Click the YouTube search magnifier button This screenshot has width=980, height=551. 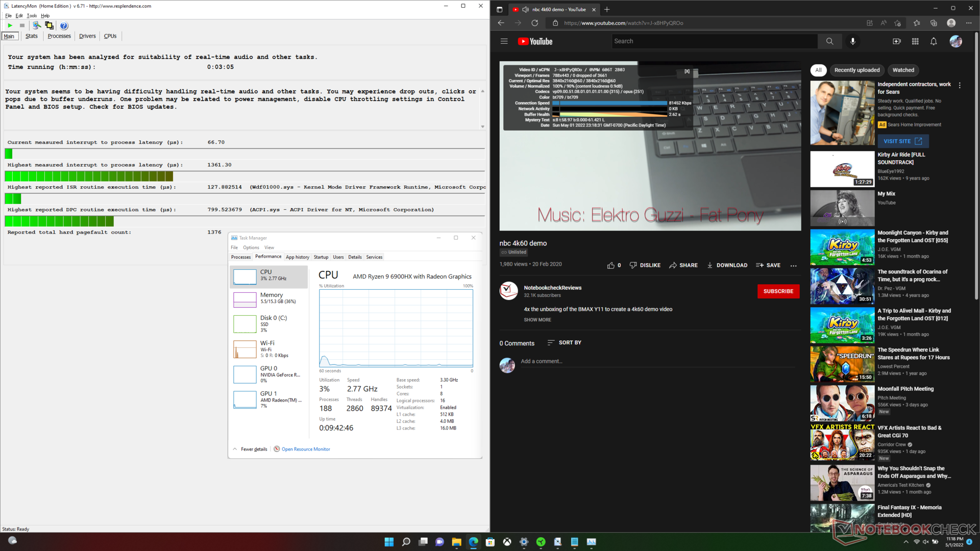pos(829,41)
